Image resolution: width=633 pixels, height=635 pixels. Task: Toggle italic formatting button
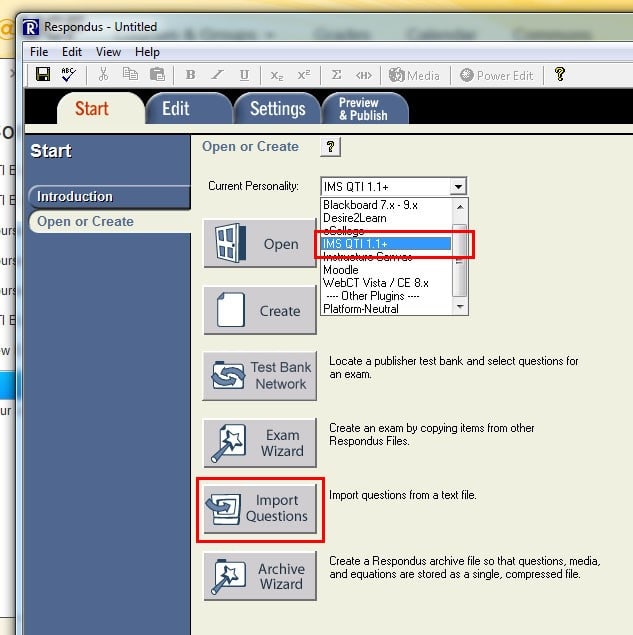[217, 75]
